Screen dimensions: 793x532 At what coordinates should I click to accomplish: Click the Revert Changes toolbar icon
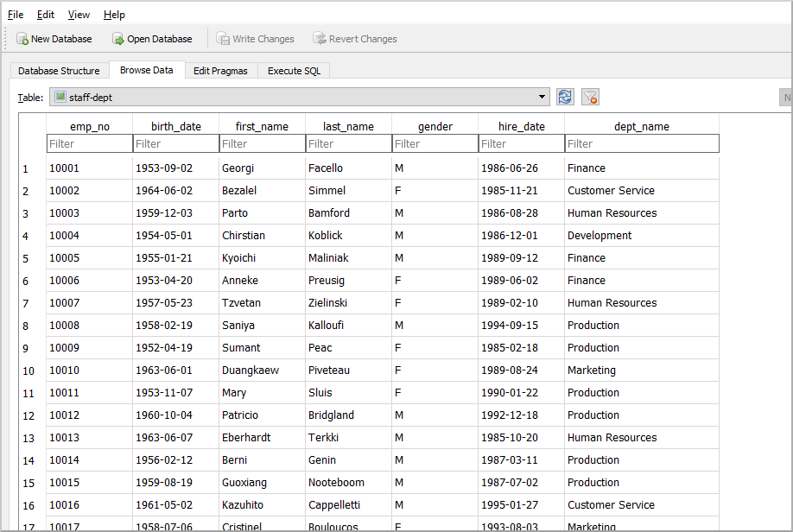[320, 39]
